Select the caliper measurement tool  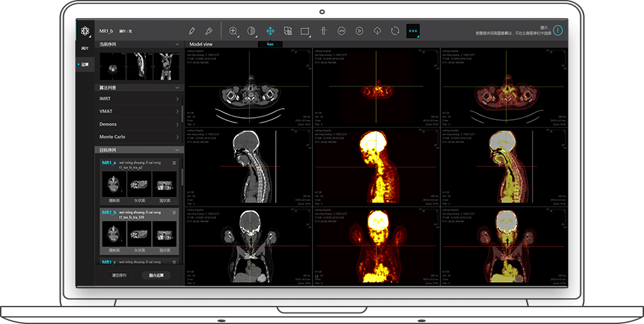(324, 31)
